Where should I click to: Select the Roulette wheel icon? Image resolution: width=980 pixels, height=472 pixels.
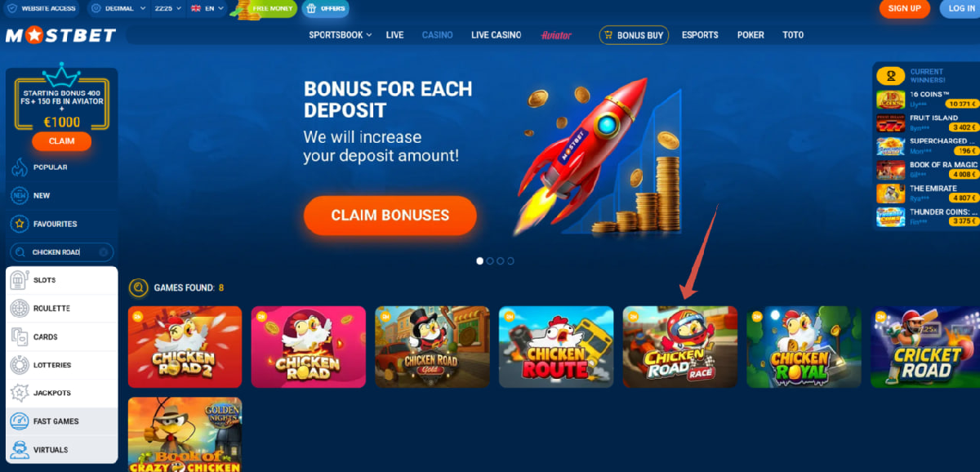19,309
